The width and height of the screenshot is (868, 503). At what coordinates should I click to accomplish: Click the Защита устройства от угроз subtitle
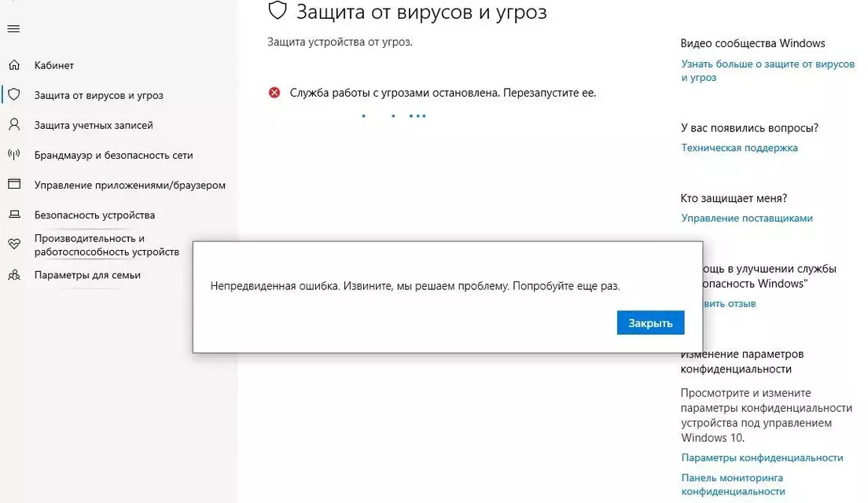(340, 42)
